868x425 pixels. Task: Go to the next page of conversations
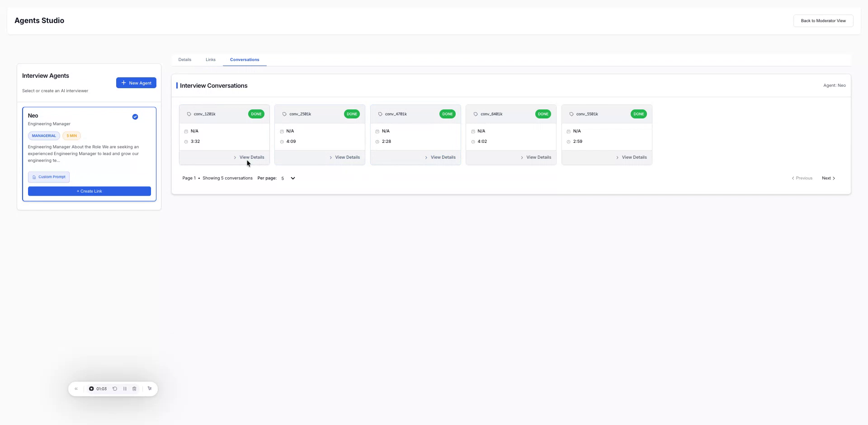pyautogui.click(x=828, y=178)
